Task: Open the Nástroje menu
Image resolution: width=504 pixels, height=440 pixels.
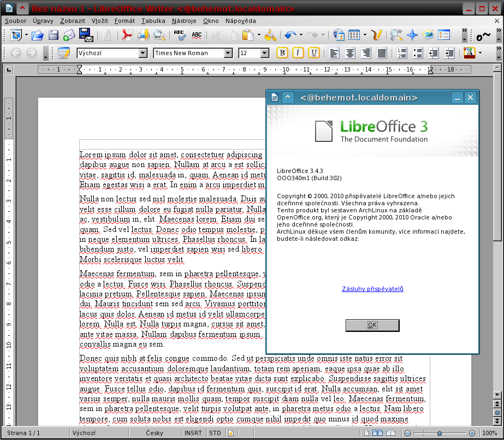Action: click(184, 21)
